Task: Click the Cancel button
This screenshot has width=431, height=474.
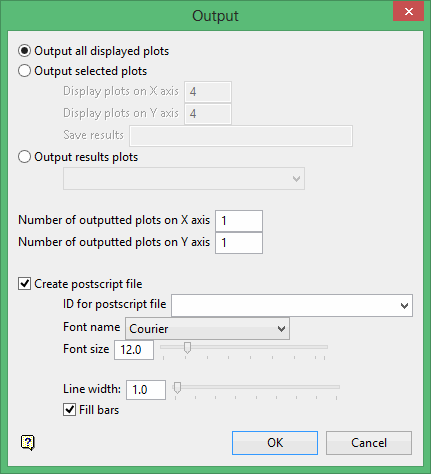Action: pos(369,443)
